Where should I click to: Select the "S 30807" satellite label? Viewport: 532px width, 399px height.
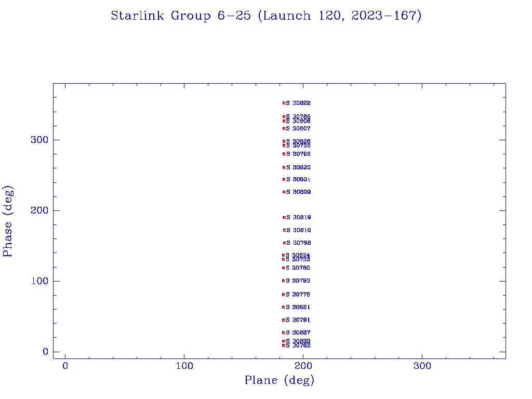tap(298, 128)
